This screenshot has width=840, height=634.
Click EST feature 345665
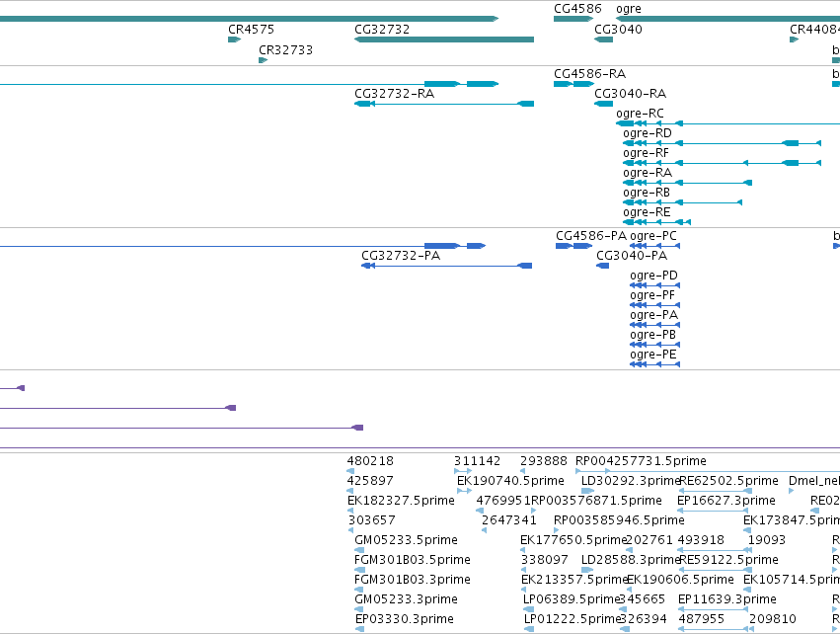pos(642,599)
